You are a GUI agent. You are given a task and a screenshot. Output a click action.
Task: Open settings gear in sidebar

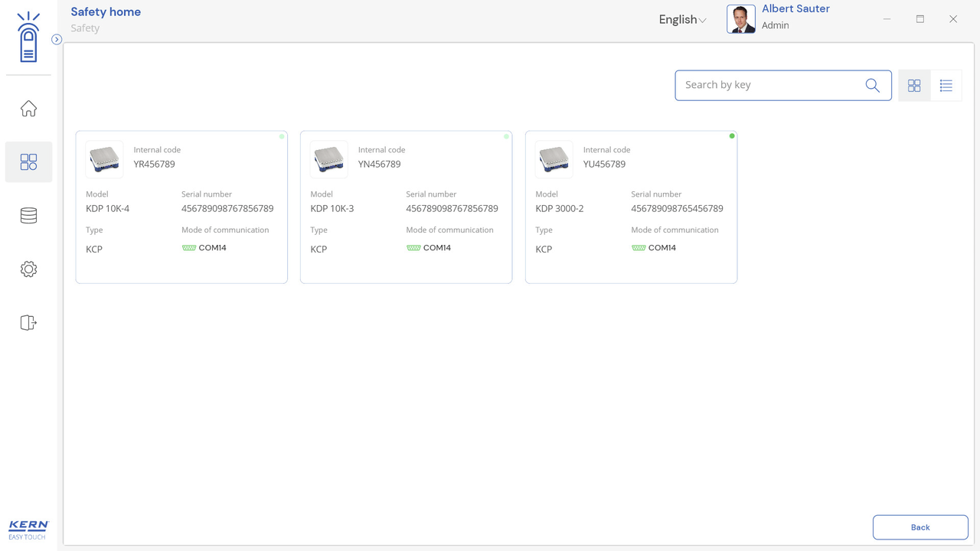point(28,269)
